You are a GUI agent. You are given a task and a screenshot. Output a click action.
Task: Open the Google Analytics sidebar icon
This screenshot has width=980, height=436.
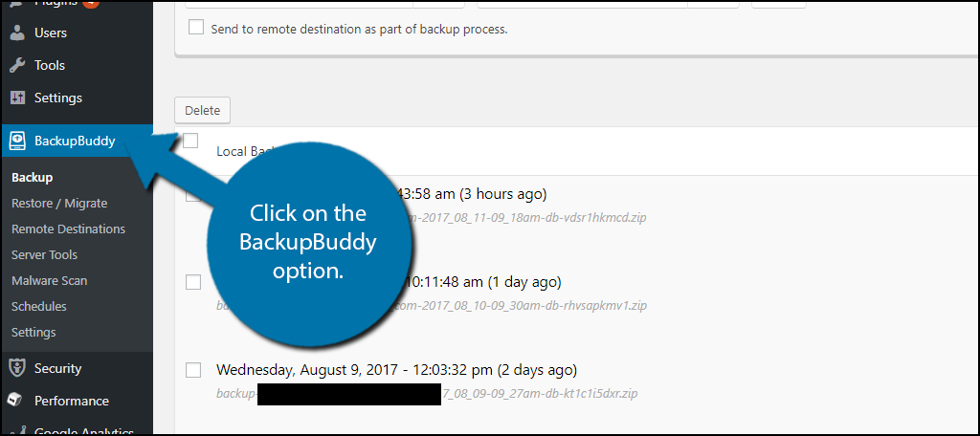pos(17,431)
